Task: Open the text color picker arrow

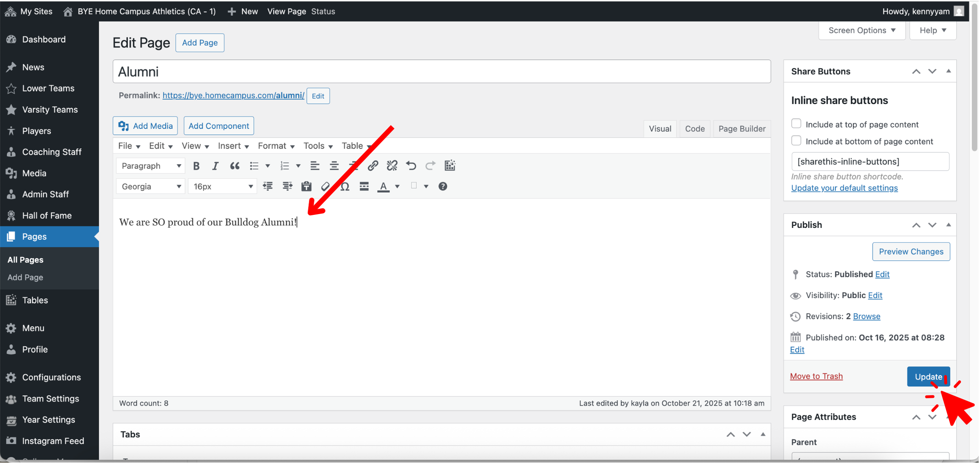Action: pos(398,187)
